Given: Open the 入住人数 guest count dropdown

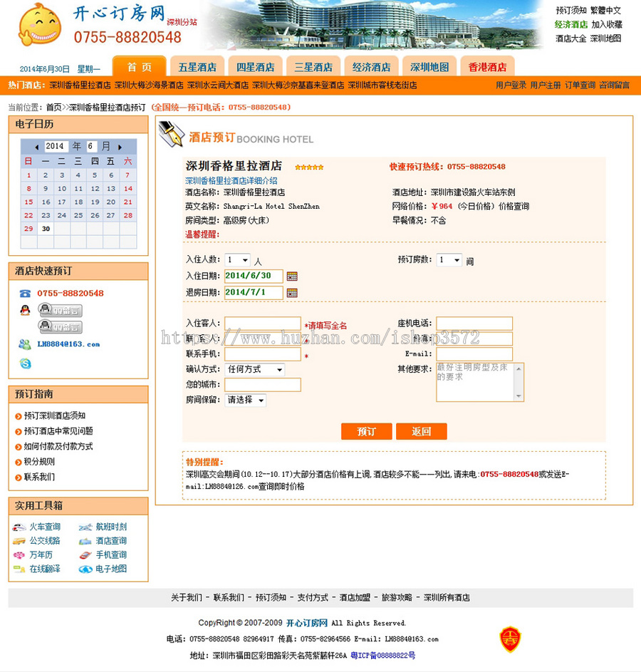Looking at the screenshot, I should tap(238, 259).
